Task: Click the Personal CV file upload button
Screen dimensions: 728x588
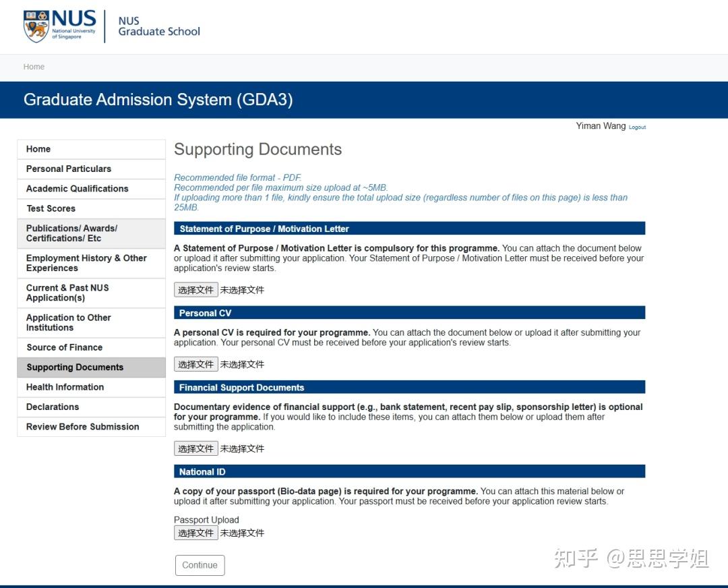Action: pos(195,363)
